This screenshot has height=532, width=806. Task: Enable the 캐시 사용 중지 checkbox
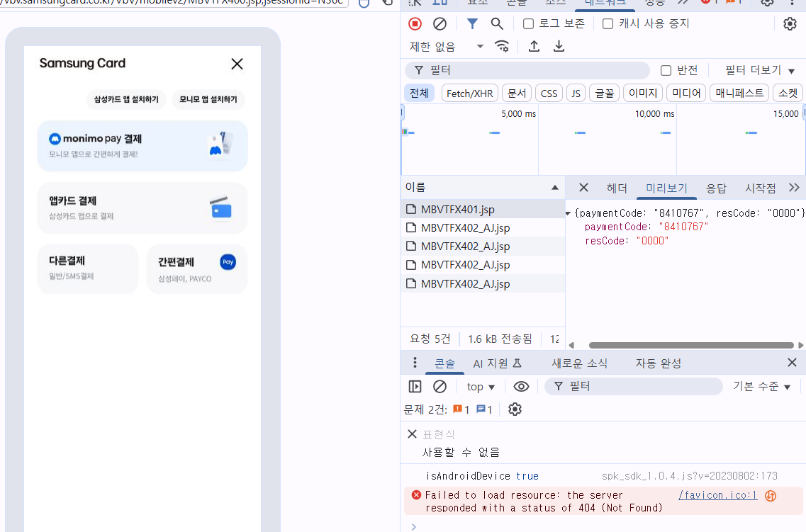(608, 23)
